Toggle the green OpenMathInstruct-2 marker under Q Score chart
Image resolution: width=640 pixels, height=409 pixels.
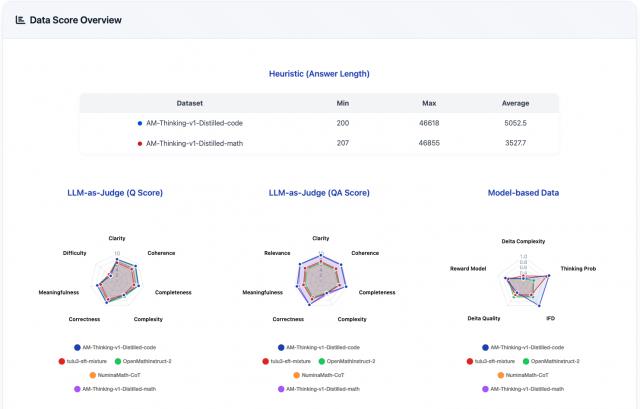point(118,361)
